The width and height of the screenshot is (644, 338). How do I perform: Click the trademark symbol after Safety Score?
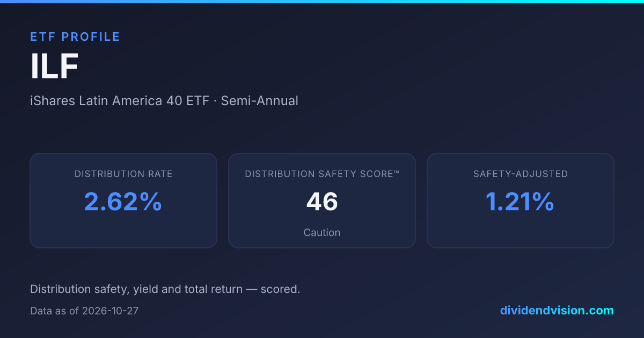tap(397, 173)
